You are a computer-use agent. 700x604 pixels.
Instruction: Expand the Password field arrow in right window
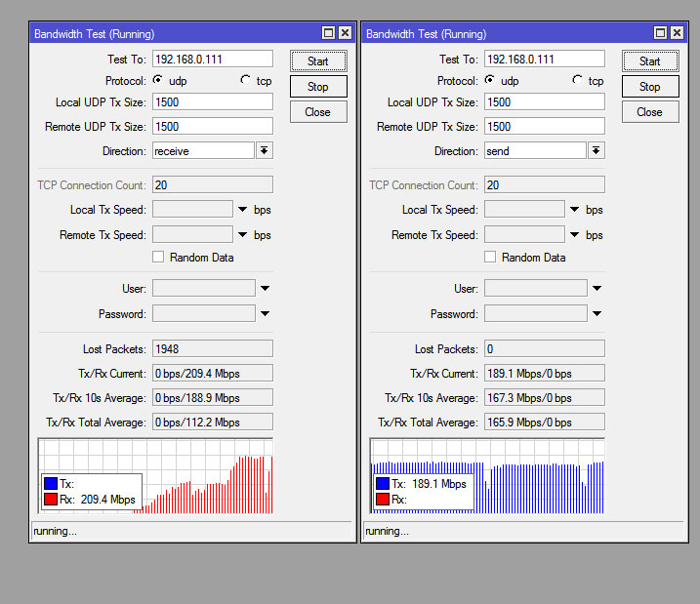597,314
